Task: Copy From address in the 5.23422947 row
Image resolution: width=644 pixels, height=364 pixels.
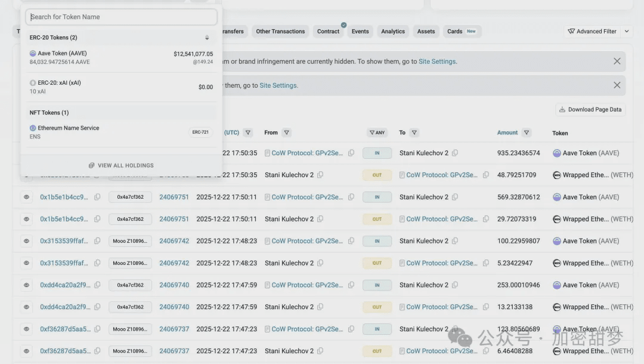Action: [x=320, y=263]
